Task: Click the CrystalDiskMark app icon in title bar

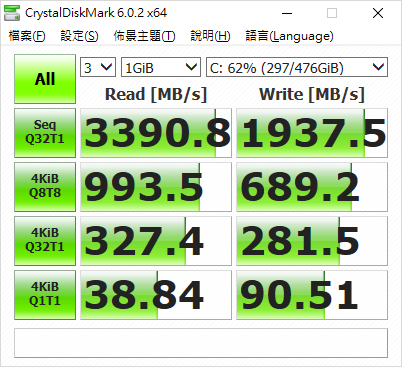Action: 12,13
